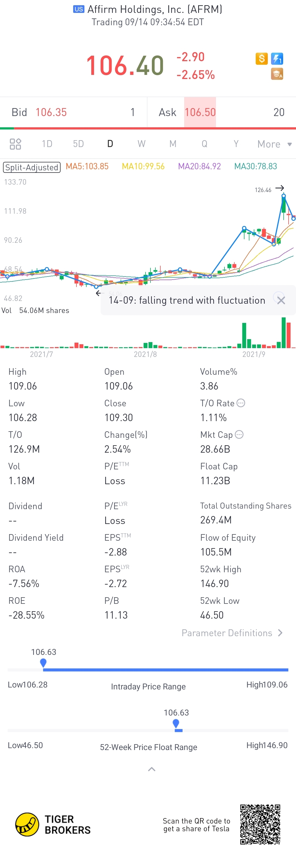Tap the Ask price 106.50
This screenshot has height=868, width=296.
pos(200,112)
